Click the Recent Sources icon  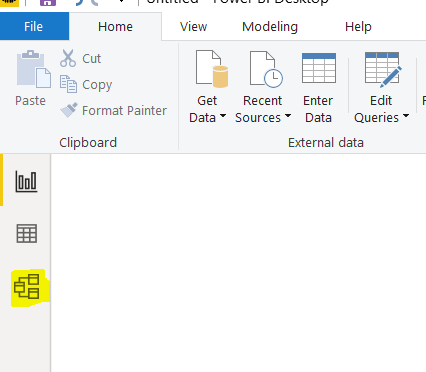(x=266, y=69)
